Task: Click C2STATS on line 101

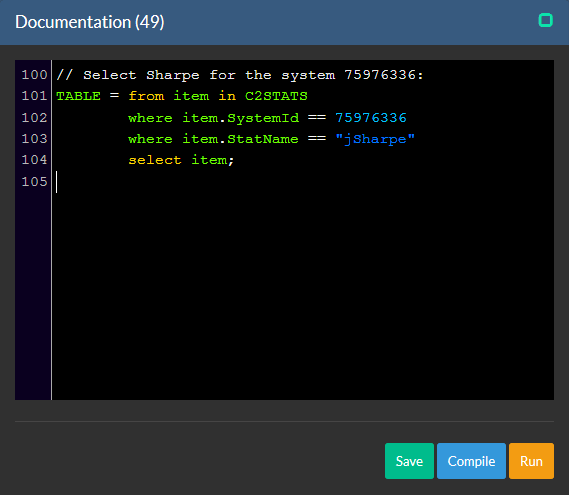Action: 276,96
